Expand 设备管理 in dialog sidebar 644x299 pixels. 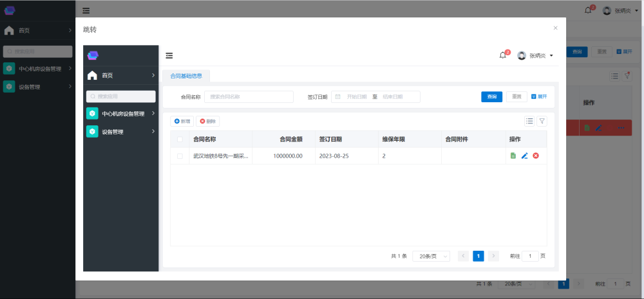pyautogui.click(x=122, y=132)
